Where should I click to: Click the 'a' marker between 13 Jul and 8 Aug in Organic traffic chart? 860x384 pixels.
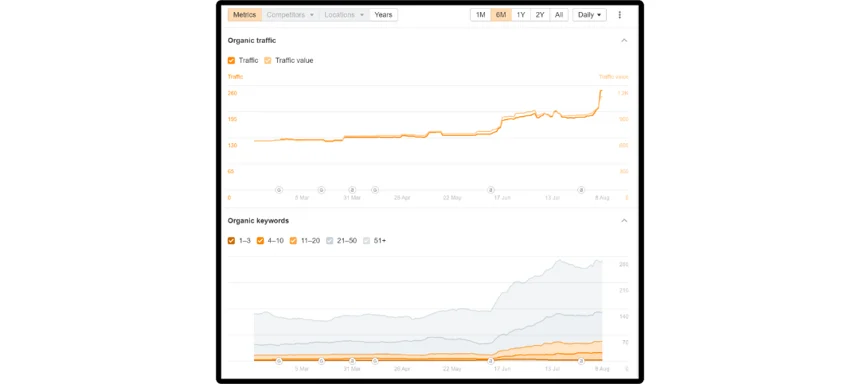pyautogui.click(x=581, y=190)
